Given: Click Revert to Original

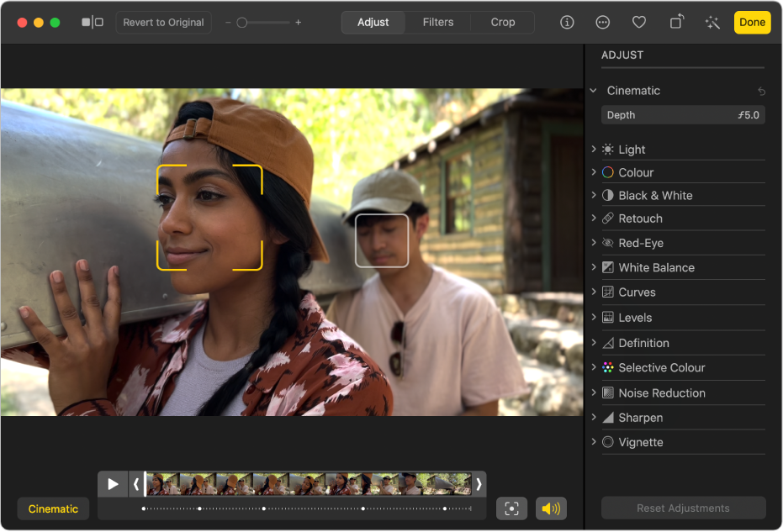Looking at the screenshot, I should click(x=163, y=22).
